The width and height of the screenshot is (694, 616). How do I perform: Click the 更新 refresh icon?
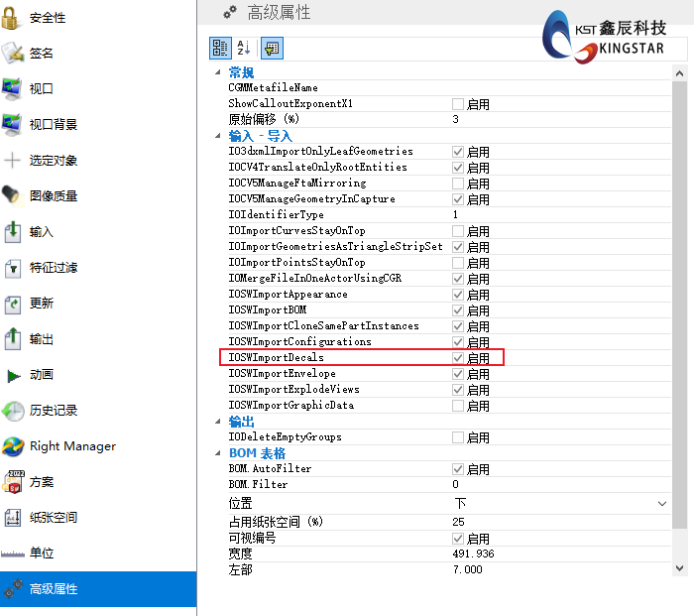12,304
